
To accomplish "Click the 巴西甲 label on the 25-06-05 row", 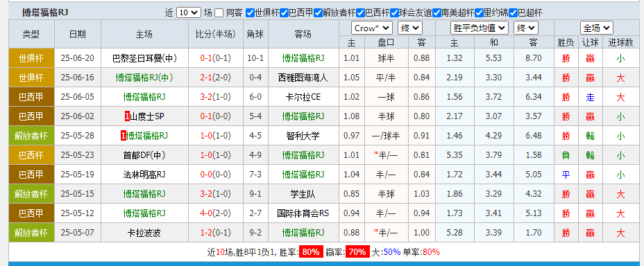I will click(31, 97).
